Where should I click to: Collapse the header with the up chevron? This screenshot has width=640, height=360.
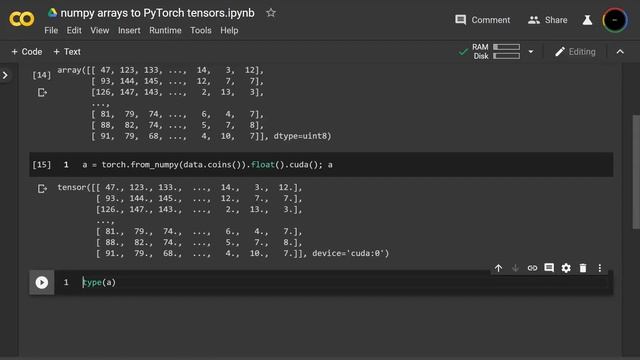620,52
